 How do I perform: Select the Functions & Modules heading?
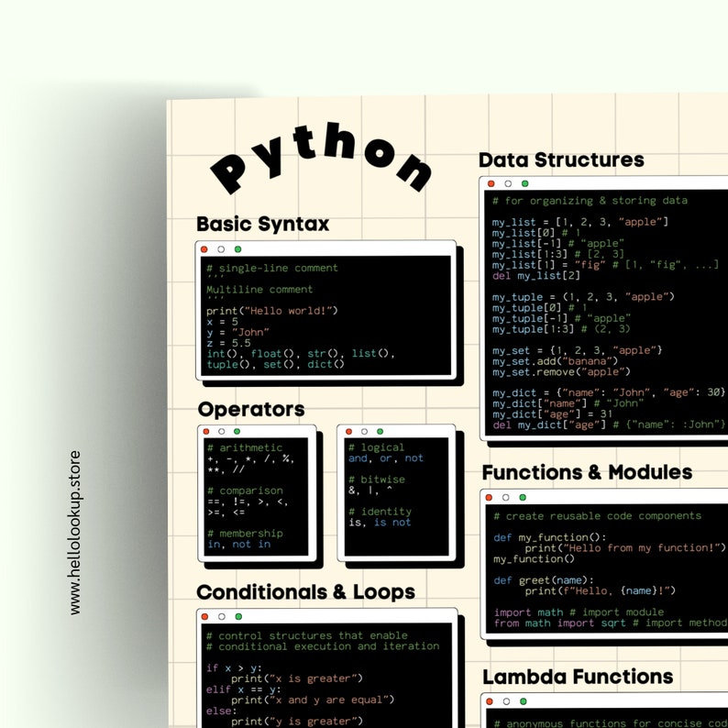coord(587,472)
